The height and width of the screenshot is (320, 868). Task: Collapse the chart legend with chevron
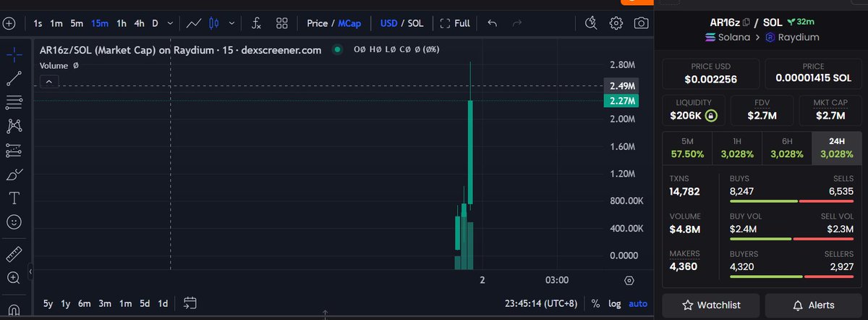pyautogui.click(x=48, y=81)
